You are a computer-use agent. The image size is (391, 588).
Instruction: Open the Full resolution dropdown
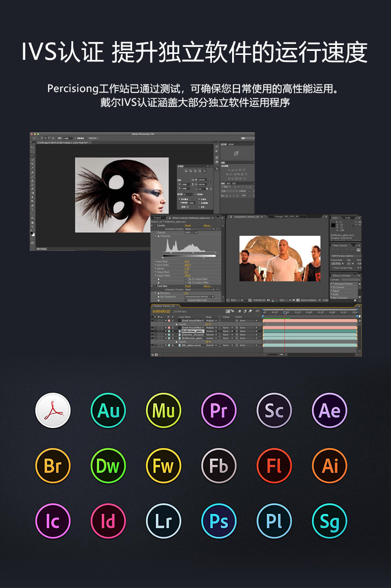coord(285,300)
